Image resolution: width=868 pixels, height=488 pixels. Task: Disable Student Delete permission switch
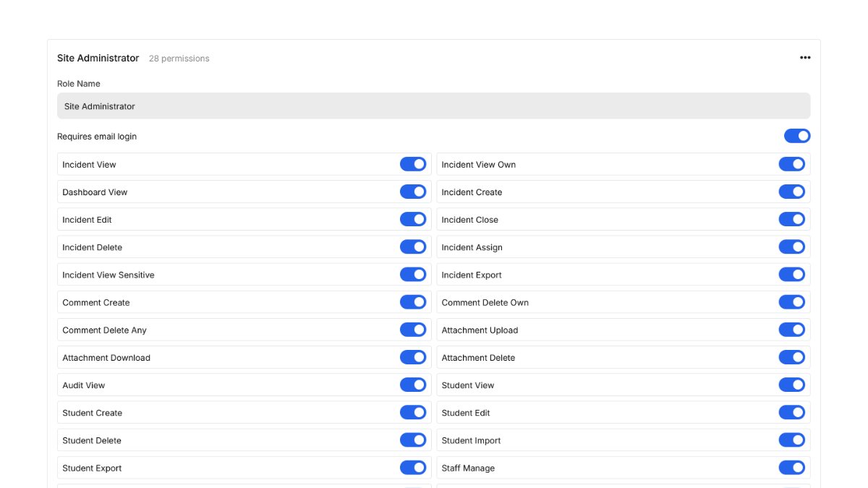point(413,440)
